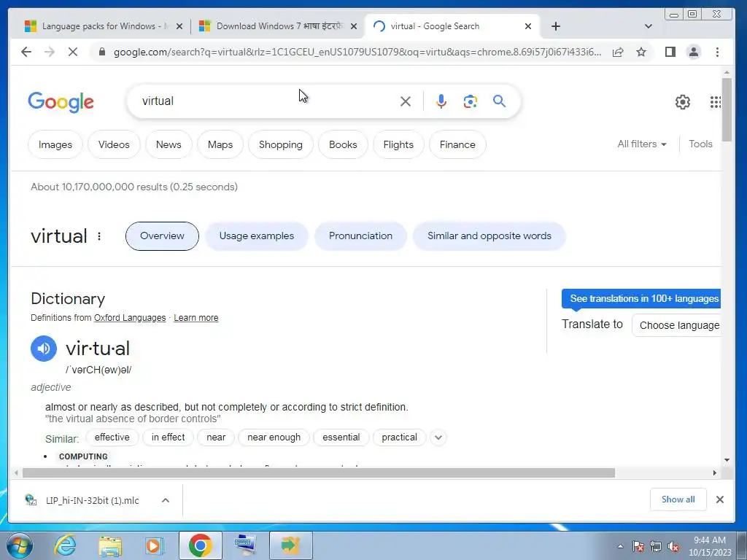Open the tab search dropdown chevron
This screenshot has width=747, height=560.
648,26
